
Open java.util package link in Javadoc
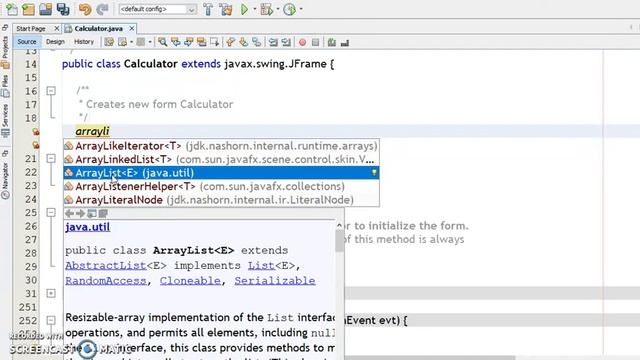[x=87, y=227]
